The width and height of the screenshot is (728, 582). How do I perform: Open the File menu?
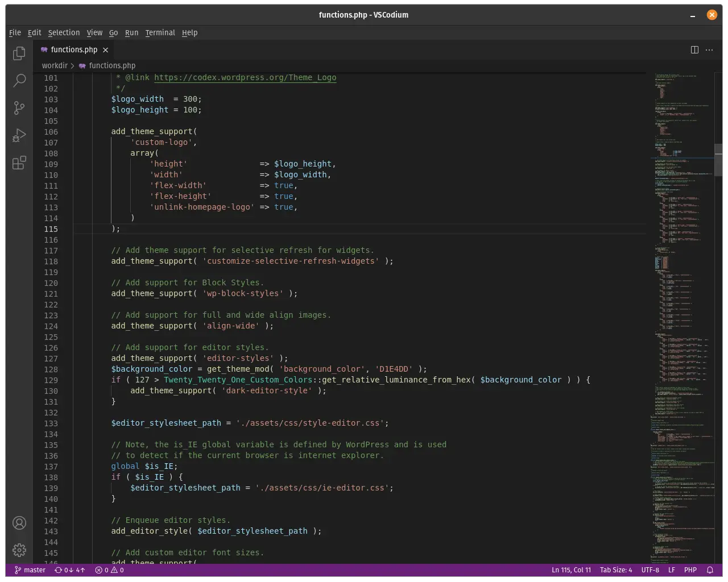[x=15, y=33]
